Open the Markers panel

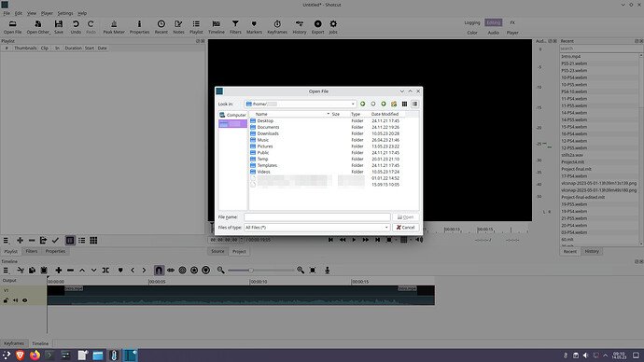tap(254, 27)
